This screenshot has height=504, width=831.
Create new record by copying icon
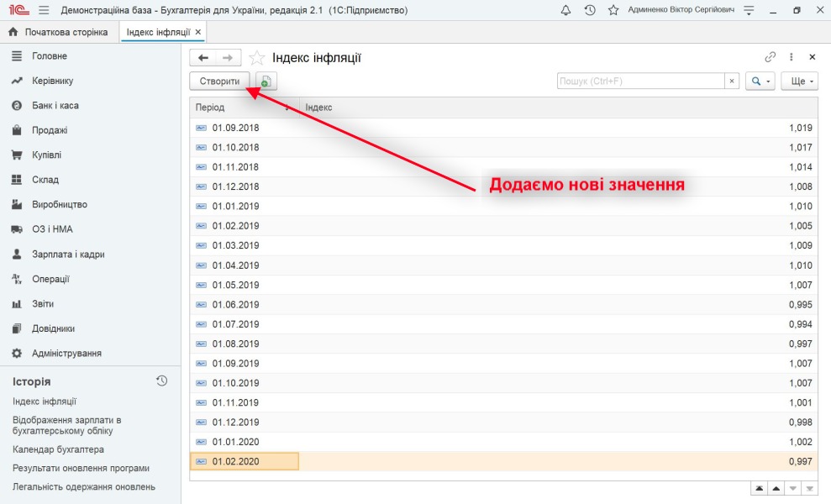[x=266, y=81]
